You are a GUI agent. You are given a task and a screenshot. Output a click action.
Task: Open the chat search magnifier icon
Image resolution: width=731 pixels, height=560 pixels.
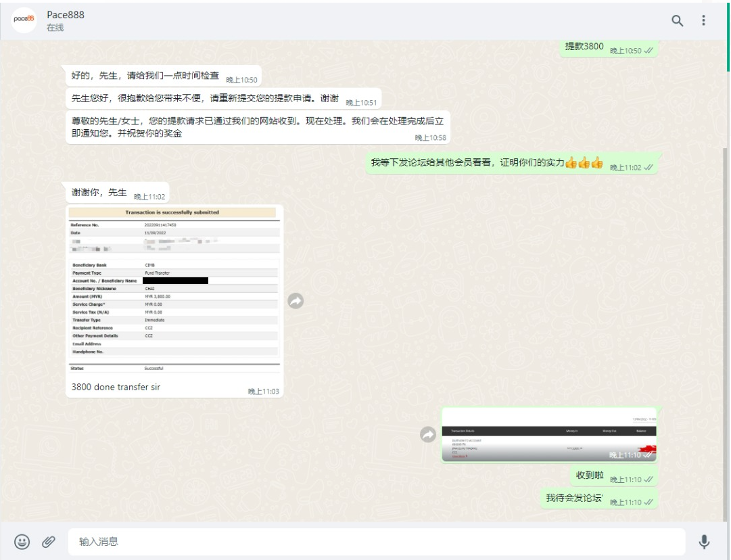677,21
